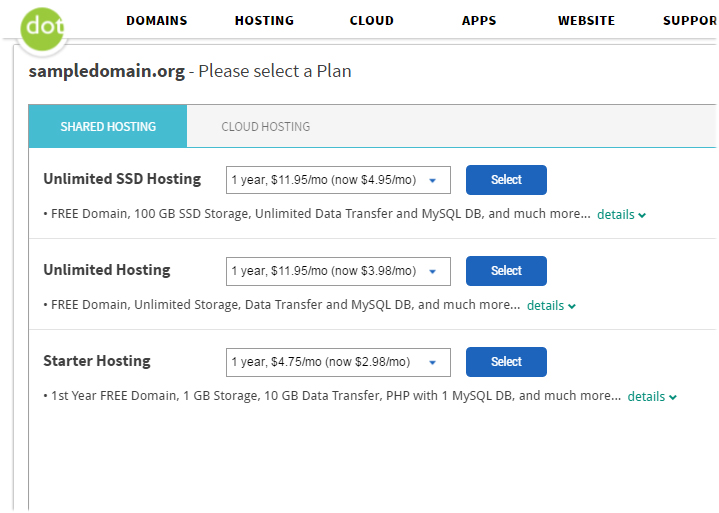The width and height of the screenshot is (719, 513).
Task: Click the Unlimited SSD Hosting plan title
Action: [122, 178]
